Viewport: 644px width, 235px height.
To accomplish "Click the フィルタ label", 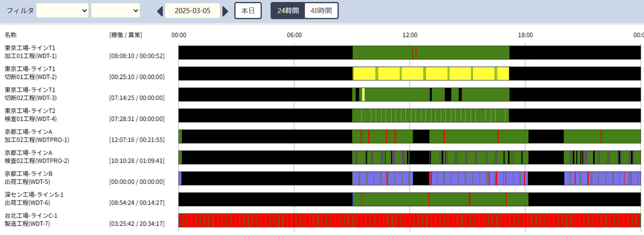I will point(20,11).
